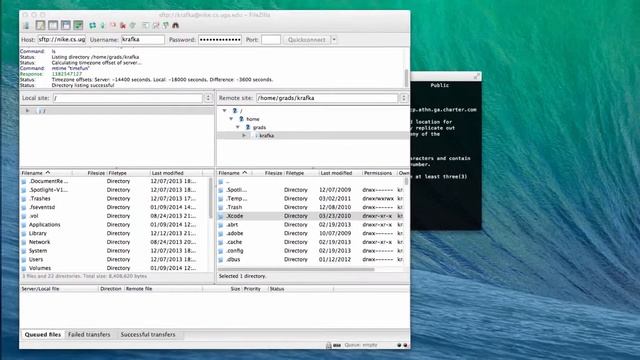Click the folder icon beside Library

coord(24,233)
